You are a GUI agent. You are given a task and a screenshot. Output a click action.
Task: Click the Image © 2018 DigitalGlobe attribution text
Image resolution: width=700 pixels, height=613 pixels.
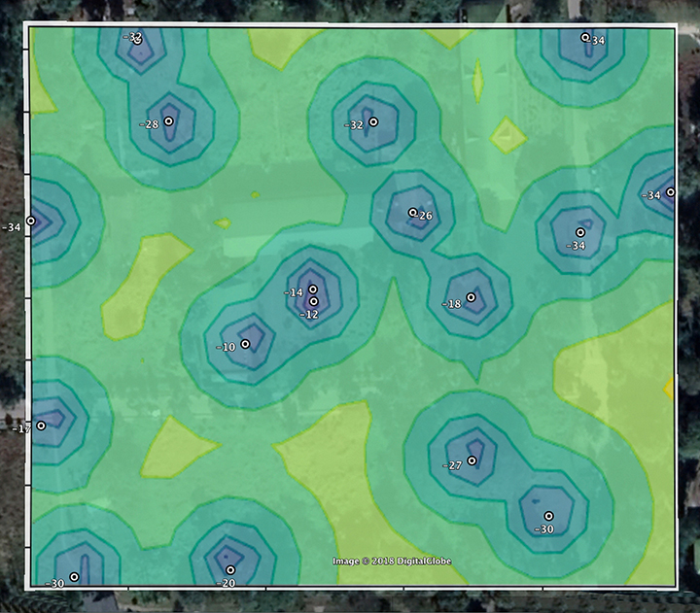pos(391,561)
